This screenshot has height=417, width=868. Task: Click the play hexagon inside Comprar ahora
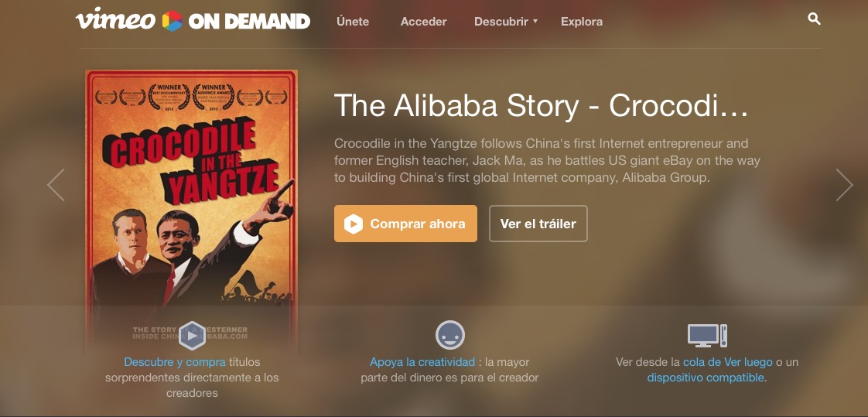tap(354, 224)
